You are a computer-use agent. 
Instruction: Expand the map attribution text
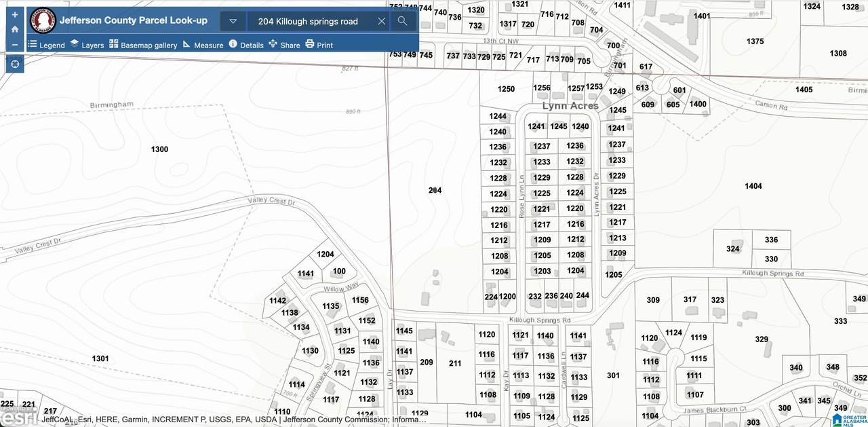point(234,420)
